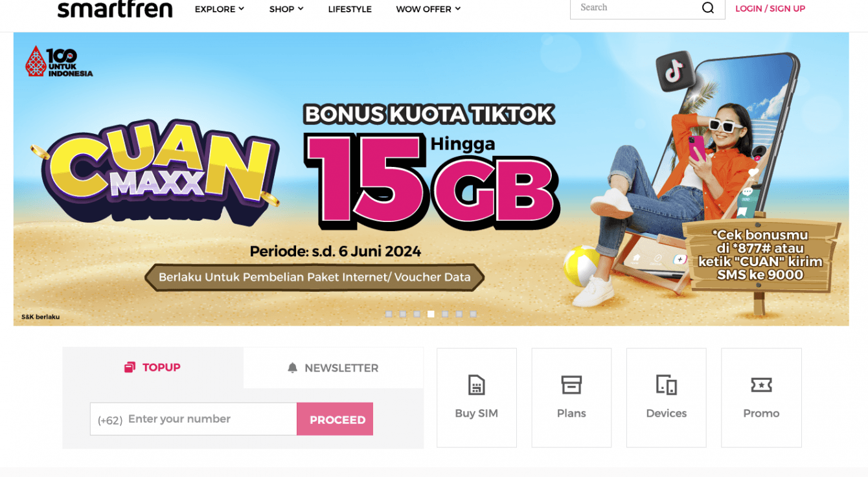Screen dimensions: 868x477
Task: Select the active fourth carousel dot
Action: (431, 314)
